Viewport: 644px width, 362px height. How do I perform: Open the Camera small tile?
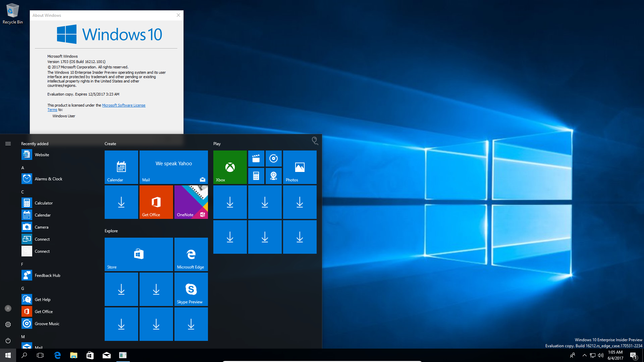click(x=274, y=176)
